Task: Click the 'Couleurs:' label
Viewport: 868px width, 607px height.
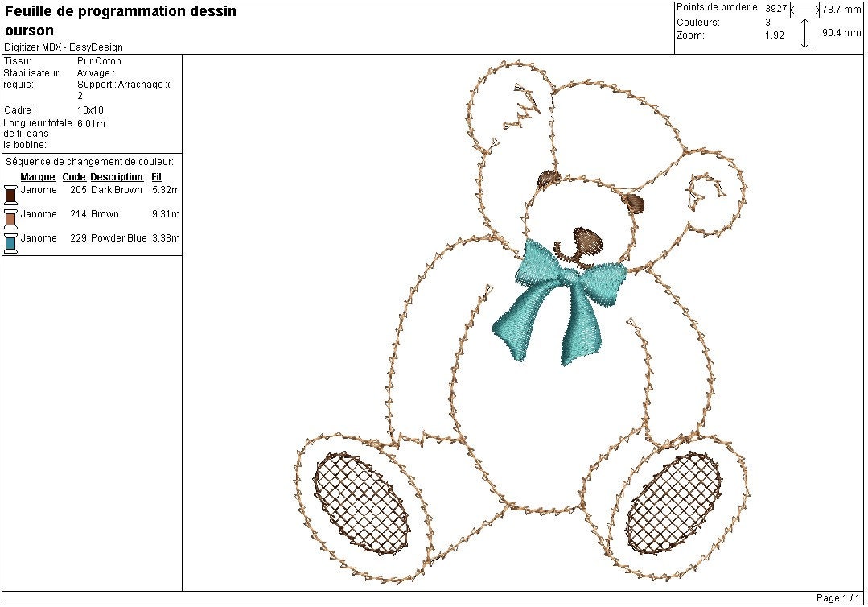Action: (x=698, y=23)
